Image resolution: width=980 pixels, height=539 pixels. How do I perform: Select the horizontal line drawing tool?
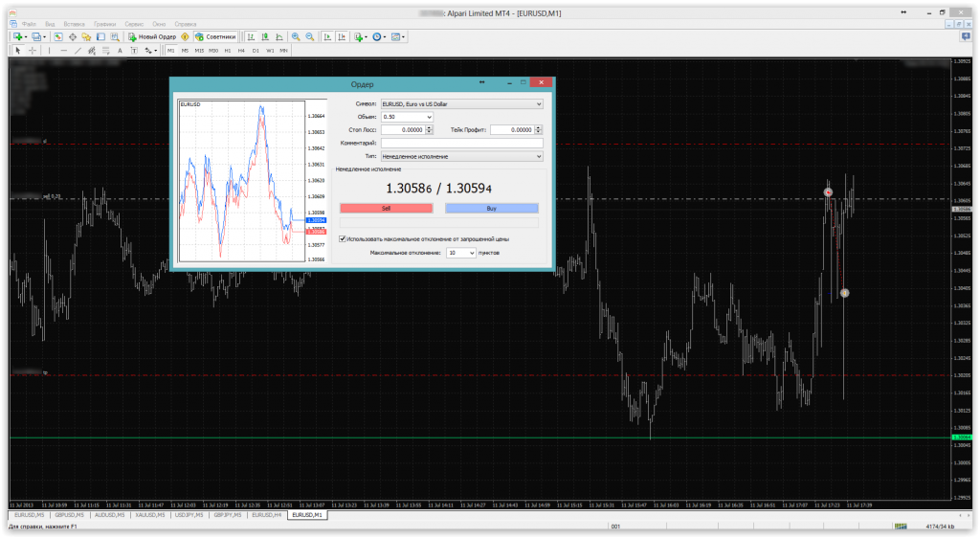click(64, 50)
